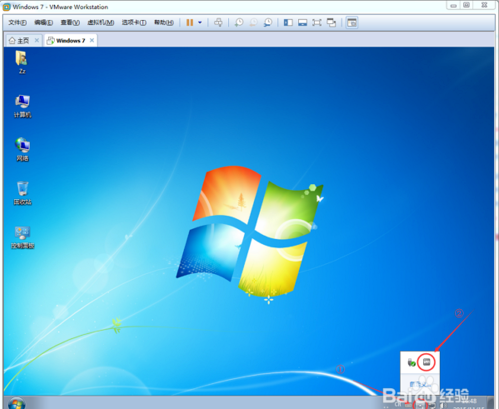Close the Windows 7 tab
499x409 pixels.
pos(92,40)
